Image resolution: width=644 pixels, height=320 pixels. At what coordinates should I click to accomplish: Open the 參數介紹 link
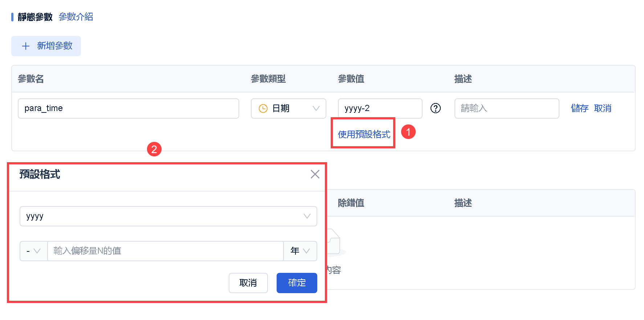coord(76,17)
